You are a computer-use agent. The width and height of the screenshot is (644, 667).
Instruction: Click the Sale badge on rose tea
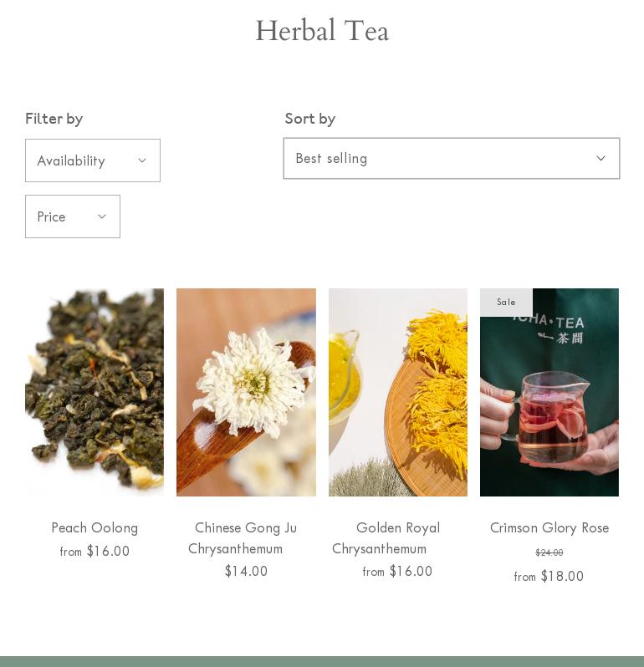pos(506,302)
